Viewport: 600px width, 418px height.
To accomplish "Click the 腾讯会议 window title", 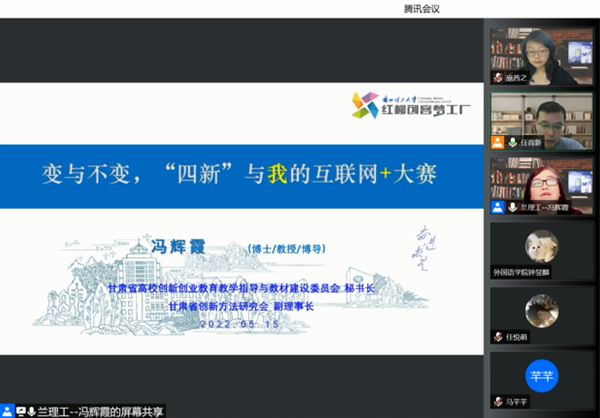I will click(421, 9).
